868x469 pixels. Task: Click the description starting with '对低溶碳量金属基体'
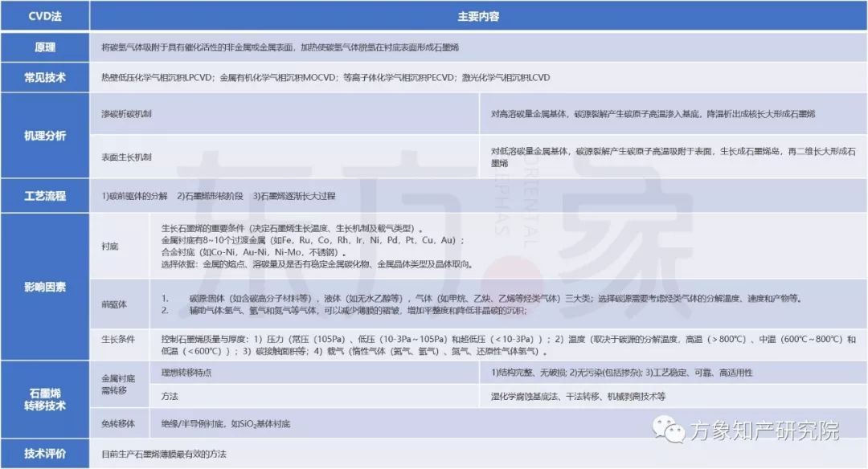click(674, 157)
